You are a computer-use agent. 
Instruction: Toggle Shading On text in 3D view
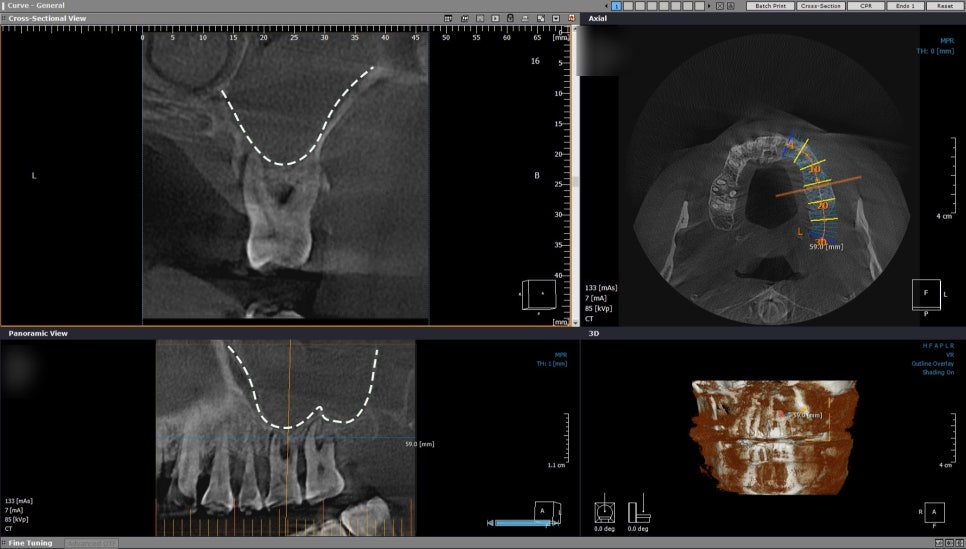(938, 372)
